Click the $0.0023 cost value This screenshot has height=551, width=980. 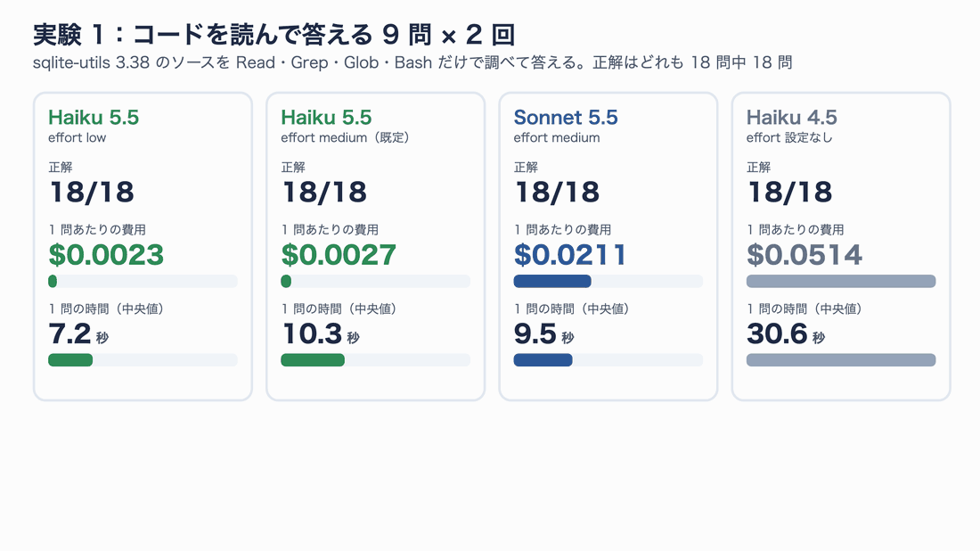106,255
